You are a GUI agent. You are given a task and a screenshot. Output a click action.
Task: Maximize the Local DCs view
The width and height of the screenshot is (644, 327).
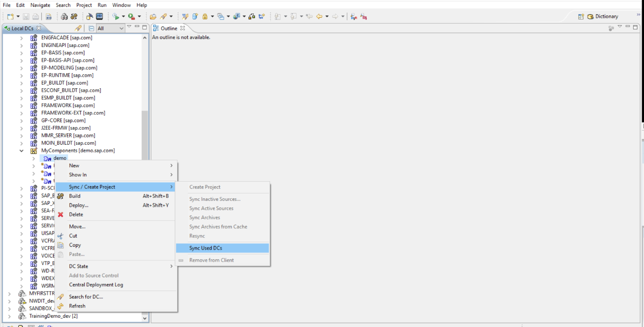pos(144,27)
